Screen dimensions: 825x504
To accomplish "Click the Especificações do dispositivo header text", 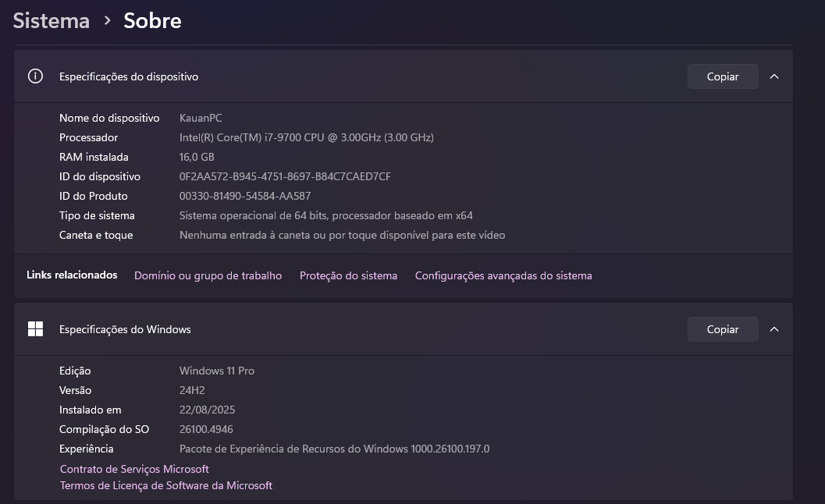I will 128,76.
